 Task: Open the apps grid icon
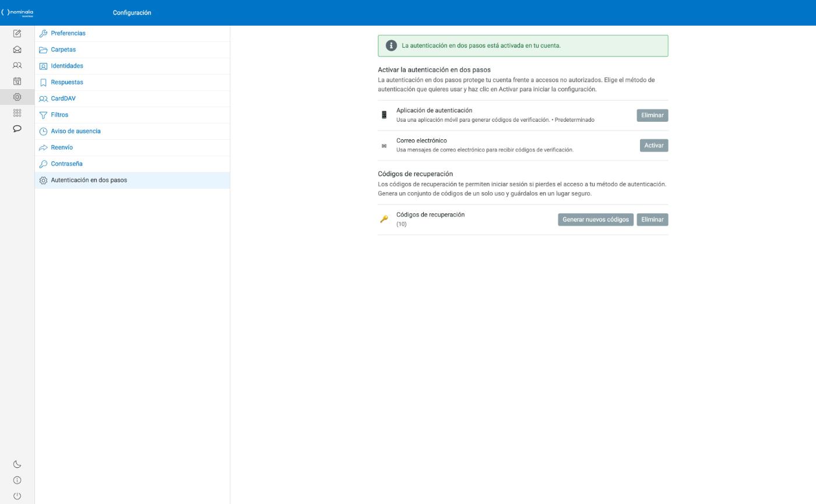pos(17,112)
